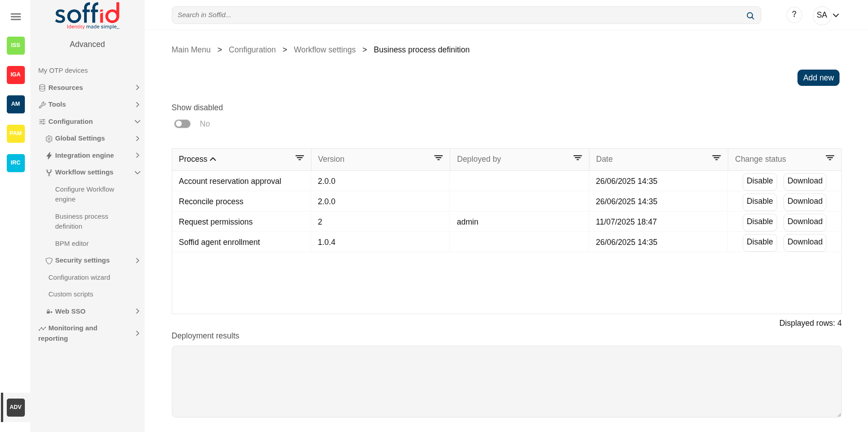Open Deployed by column filter icon
The width and height of the screenshot is (868, 432).
[x=578, y=158]
